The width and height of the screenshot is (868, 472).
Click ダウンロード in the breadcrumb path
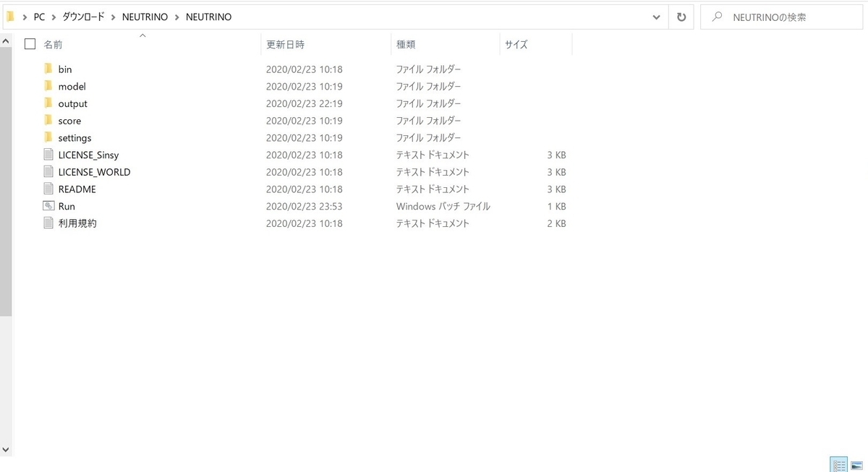83,17
